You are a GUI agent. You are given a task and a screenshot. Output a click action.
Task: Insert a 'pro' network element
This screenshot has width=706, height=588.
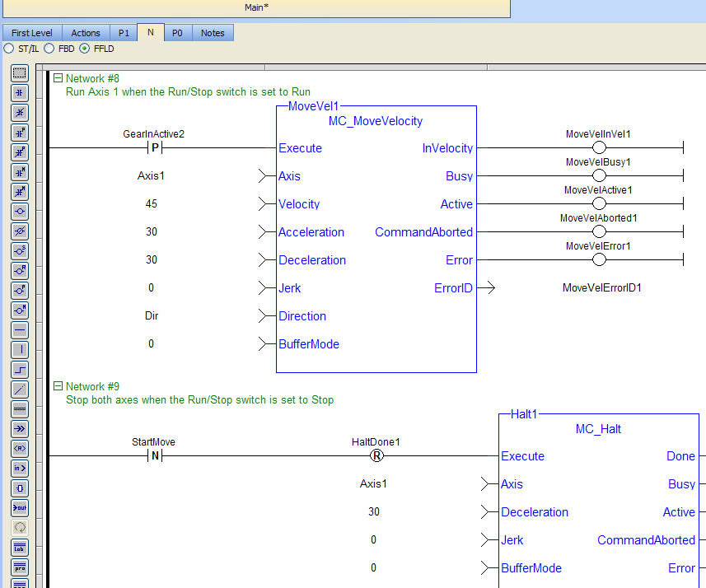[x=20, y=567]
